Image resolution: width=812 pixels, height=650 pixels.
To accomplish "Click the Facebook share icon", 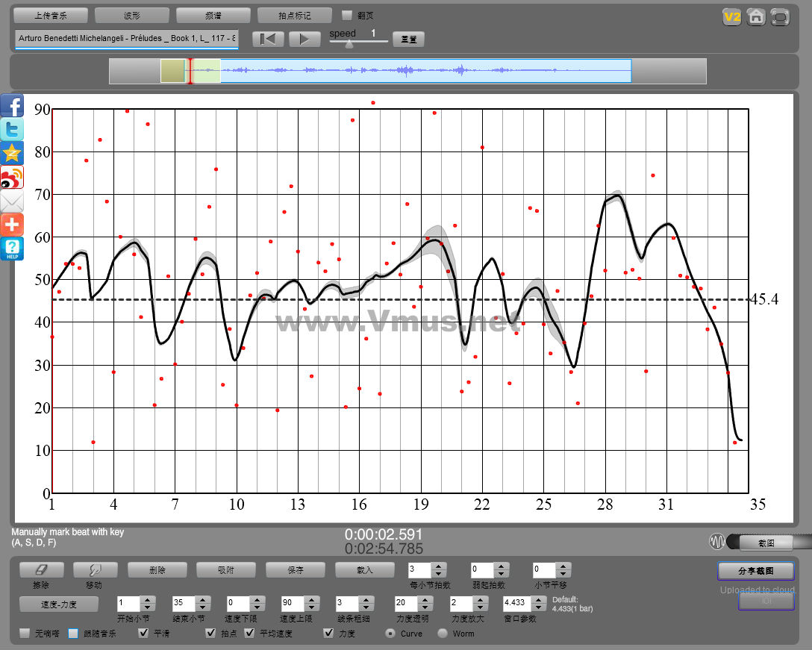I will coord(12,105).
